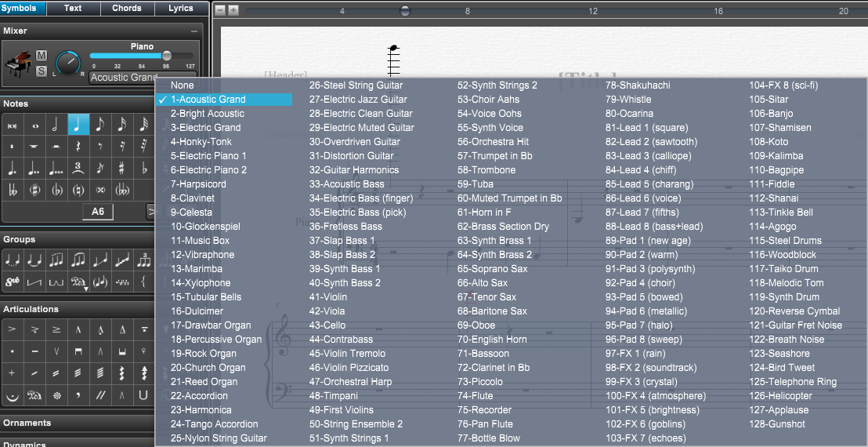
Task: Select the accent articulation symbol
Action: (x=12, y=329)
